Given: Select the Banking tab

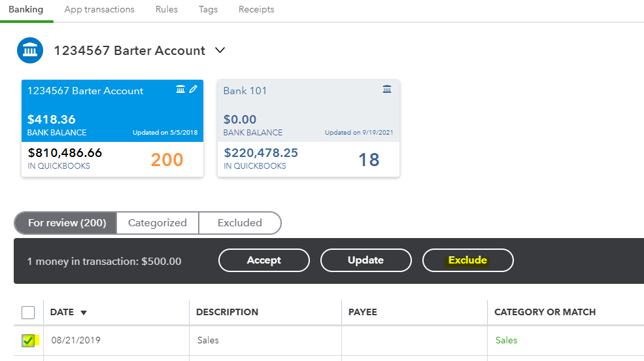Looking at the screenshot, I should [x=26, y=10].
